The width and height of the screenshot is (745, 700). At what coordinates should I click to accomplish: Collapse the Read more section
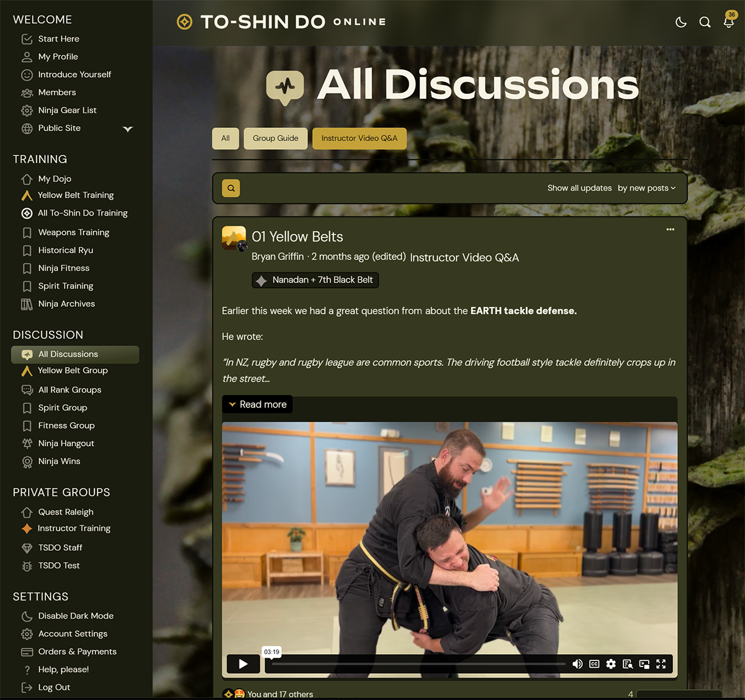(257, 404)
